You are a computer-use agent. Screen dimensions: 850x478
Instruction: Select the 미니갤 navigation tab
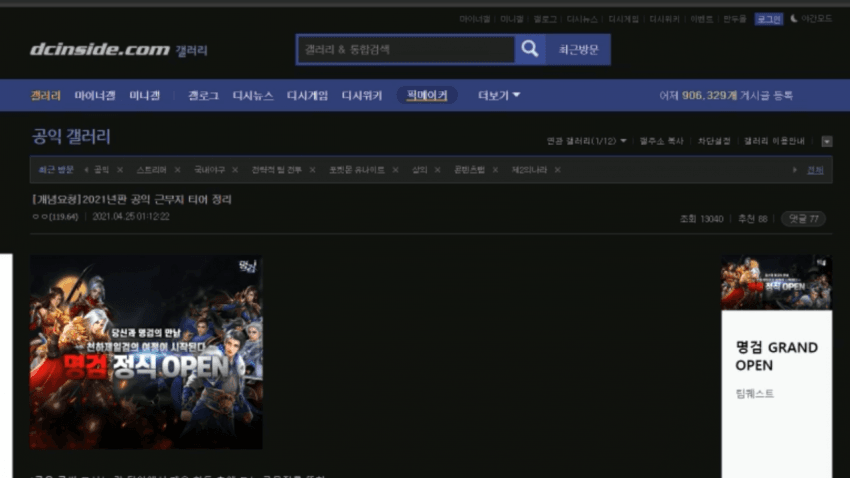[x=145, y=95]
